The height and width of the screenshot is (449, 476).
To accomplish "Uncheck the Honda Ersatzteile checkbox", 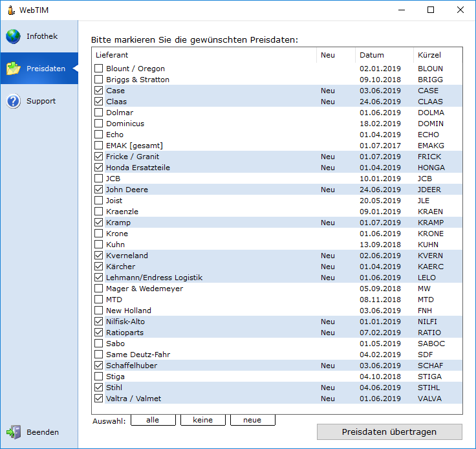I will pyautogui.click(x=99, y=168).
